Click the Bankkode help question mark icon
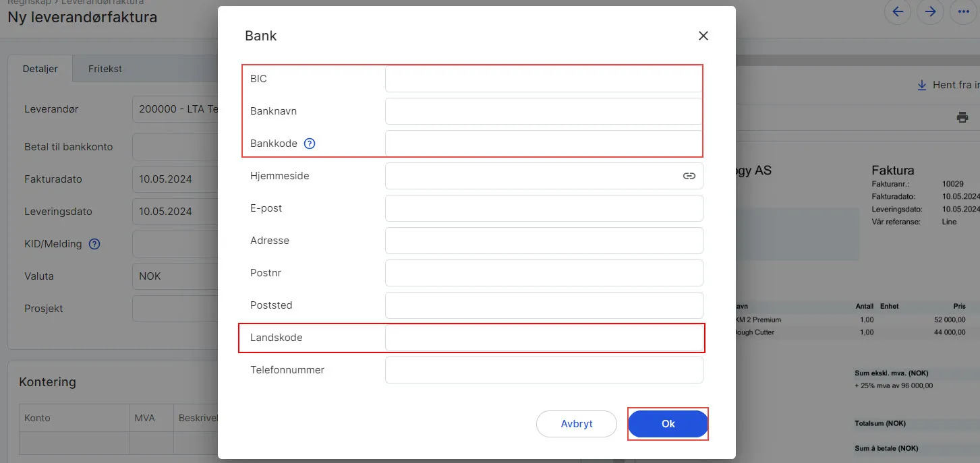Image resolution: width=980 pixels, height=463 pixels. click(310, 144)
